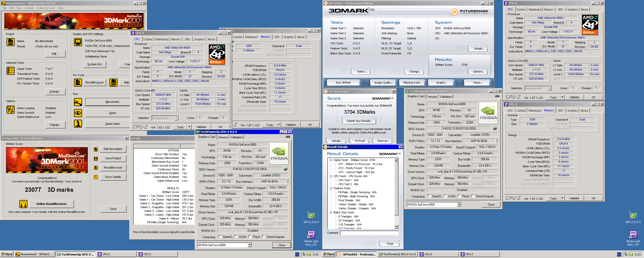Enable OpenCL checkbox in blue-titled GPU-Z window
The height and width of the screenshot is (258, 644).
point(220,237)
